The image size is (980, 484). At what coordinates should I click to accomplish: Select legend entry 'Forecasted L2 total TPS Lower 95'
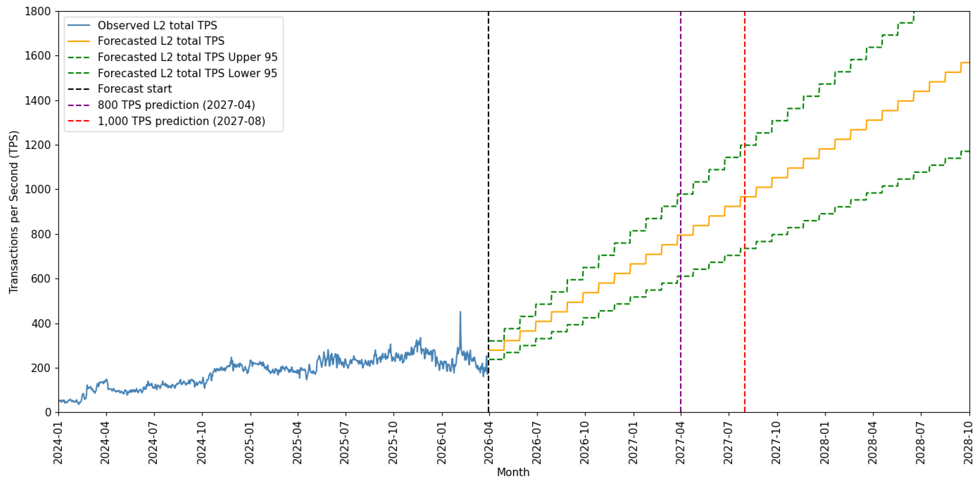[x=188, y=73]
